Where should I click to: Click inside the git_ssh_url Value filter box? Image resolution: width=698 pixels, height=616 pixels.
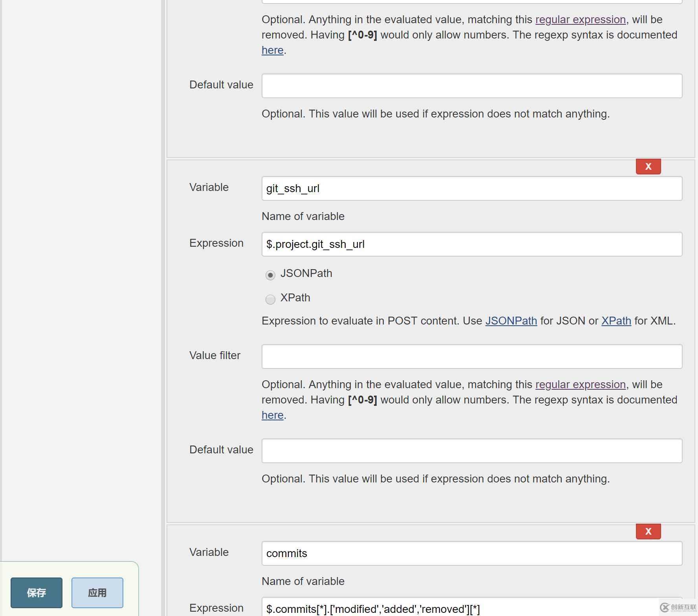[471, 356]
